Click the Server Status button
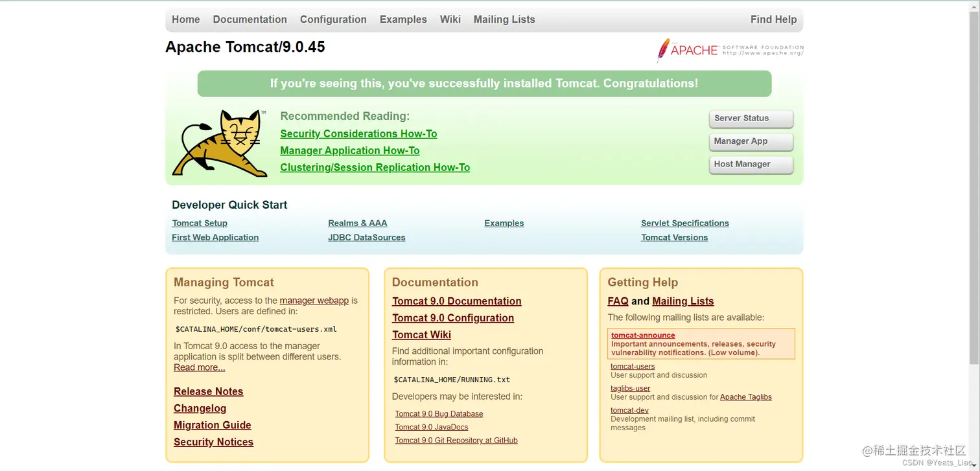The height and width of the screenshot is (471, 980). pos(751,119)
